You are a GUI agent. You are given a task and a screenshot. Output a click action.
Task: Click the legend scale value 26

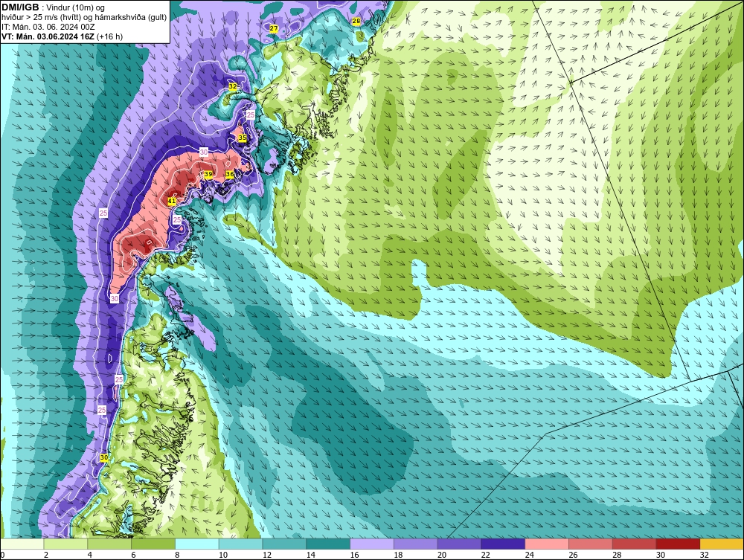(x=572, y=555)
